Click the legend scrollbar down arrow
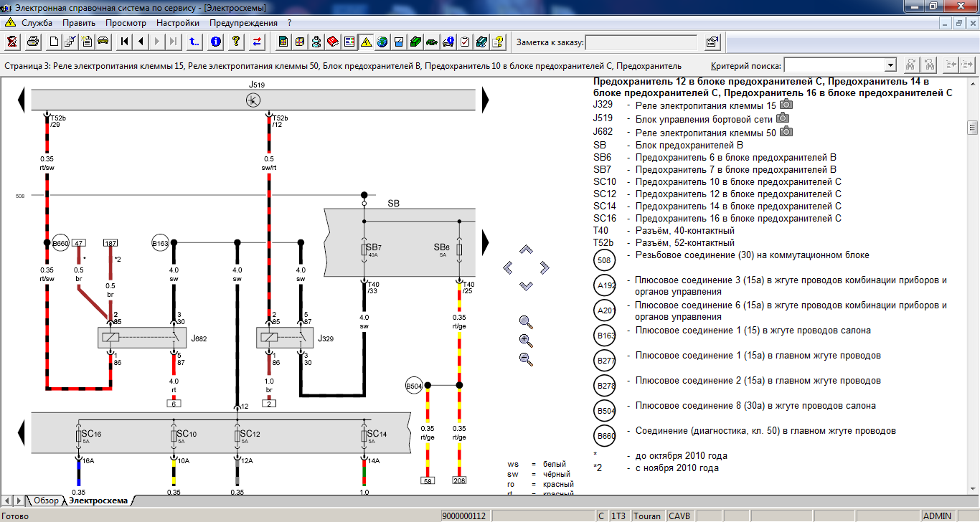 pos(973,488)
